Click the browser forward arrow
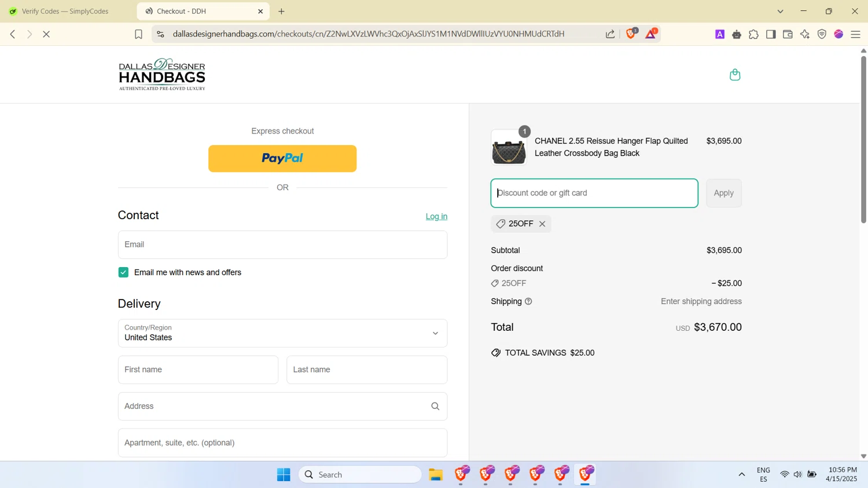 pyautogui.click(x=30, y=34)
